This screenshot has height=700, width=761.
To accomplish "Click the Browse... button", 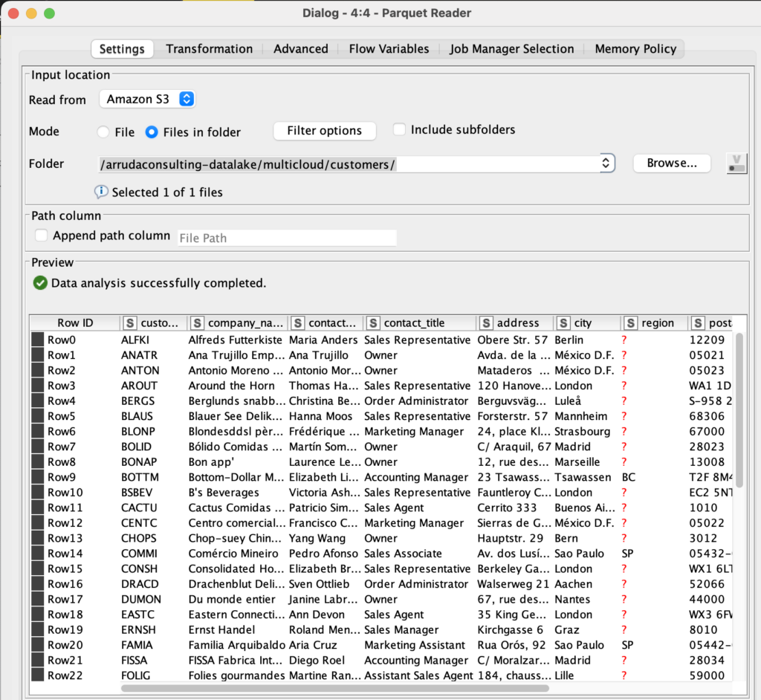I will tap(672, 163).
